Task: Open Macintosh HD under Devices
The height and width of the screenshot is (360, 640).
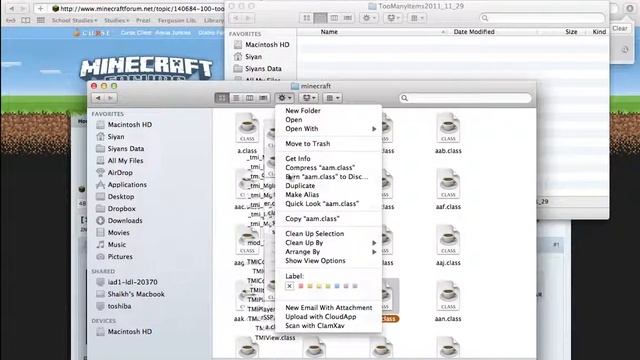Action: pyautogui.click(x=124, y=332)
